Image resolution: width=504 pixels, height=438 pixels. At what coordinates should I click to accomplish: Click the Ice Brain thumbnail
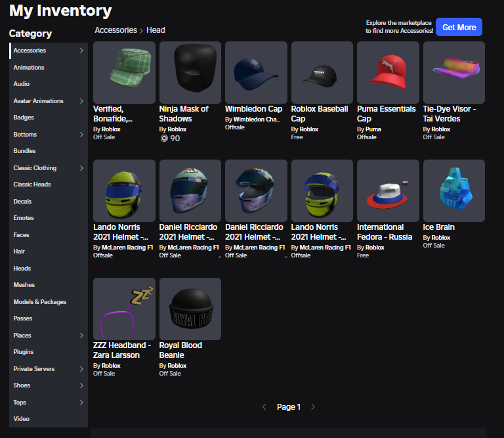pyautogui.click(x=454, y=190)
